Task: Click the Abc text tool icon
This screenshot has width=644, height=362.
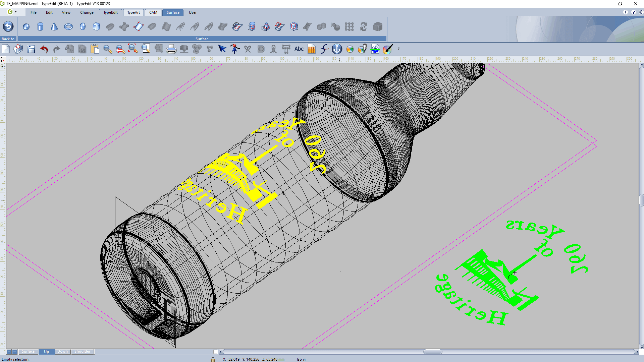Action: [x=299, y=49]
